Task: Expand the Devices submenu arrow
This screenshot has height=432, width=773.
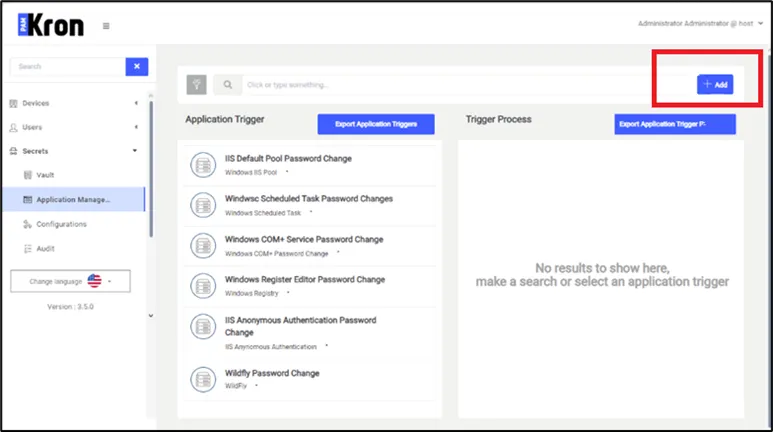Action: pos(136,103)
